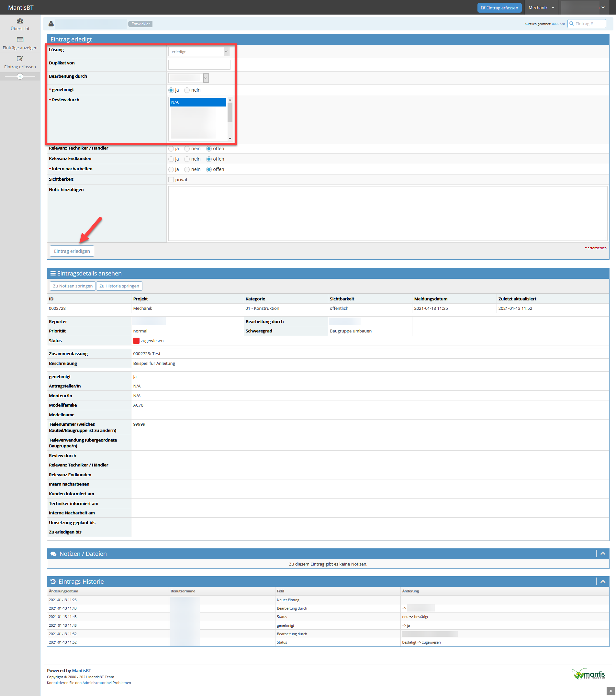Click the scroll-to-top arrow icon
Image resolution: width=616 pixels, height=696 pixels.
(611, 691)
